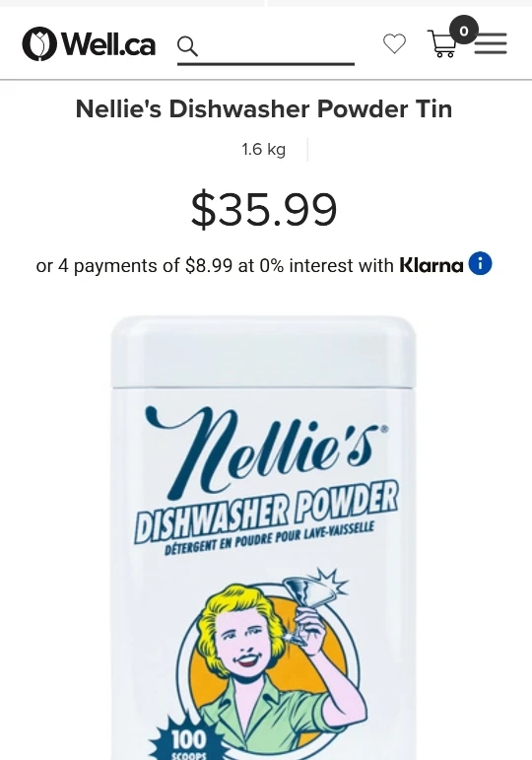Open the wishlist heart icon
The width and height of the screenshot is (532, 760).
[x=394, y=43]
